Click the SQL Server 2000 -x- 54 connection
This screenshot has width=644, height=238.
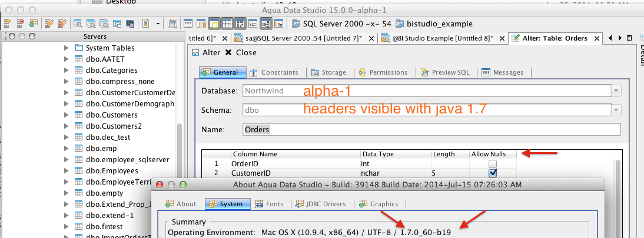click(x=342, y=24)
